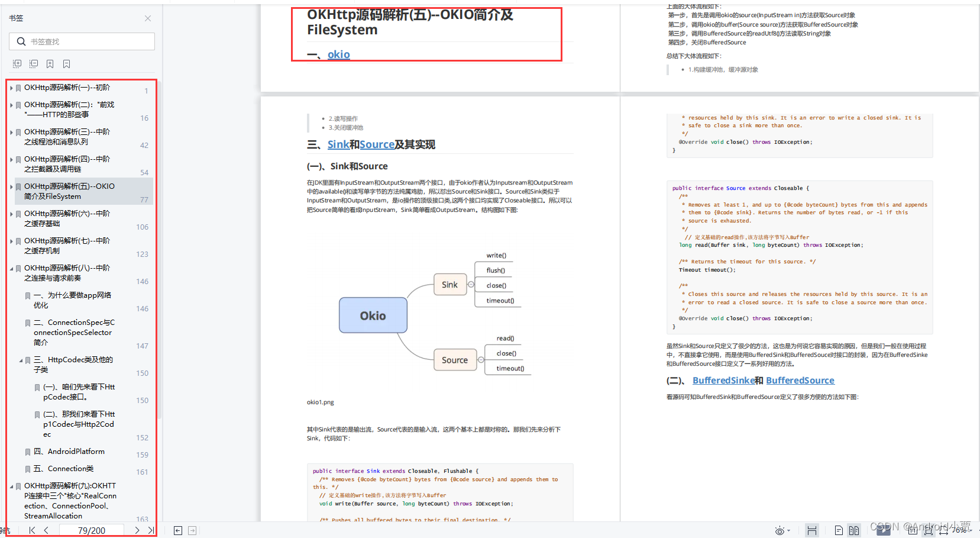This screenshot has height=538, width=980.
Task: Collapse OKHttp源码解析(九) bookmark arrow
Action: click(x=11, y=486)
